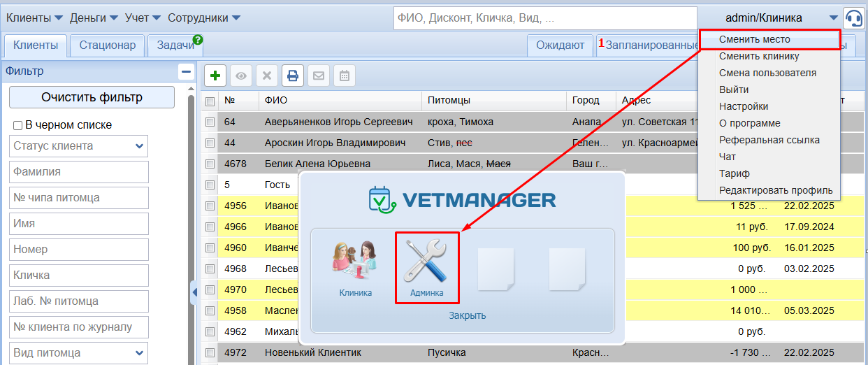Collapse the Фильтр panel with minus icon

pos(186,71)
